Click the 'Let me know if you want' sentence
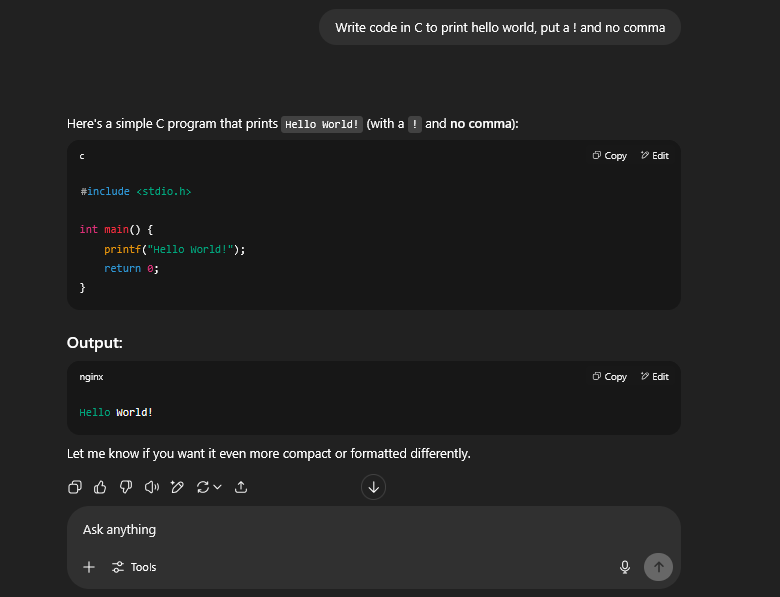The height and width of the screenshot is (597, 780). click(x=269, y=454)
